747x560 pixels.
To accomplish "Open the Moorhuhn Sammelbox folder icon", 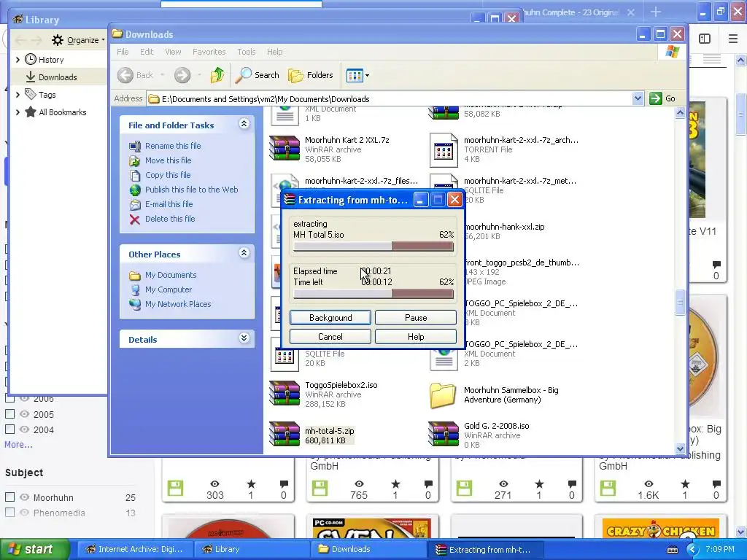I will [443, 395].
